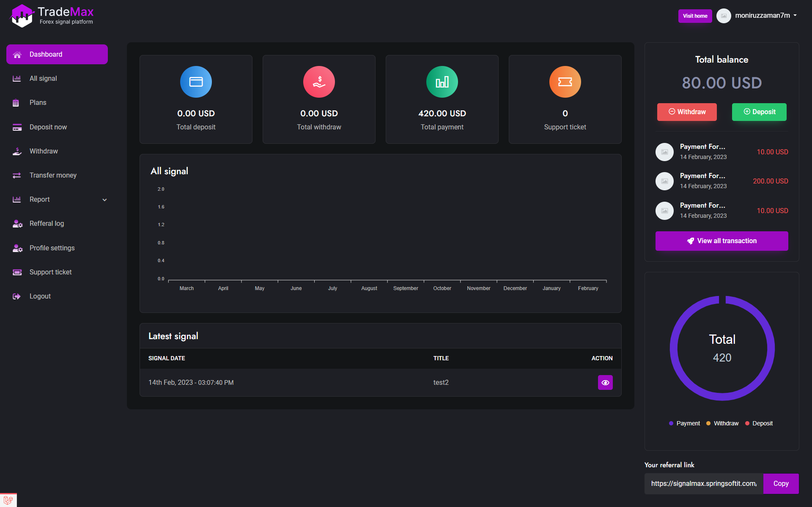Expand the Report menu
This screenshot has width=812, height=507.
pos(39,199)
